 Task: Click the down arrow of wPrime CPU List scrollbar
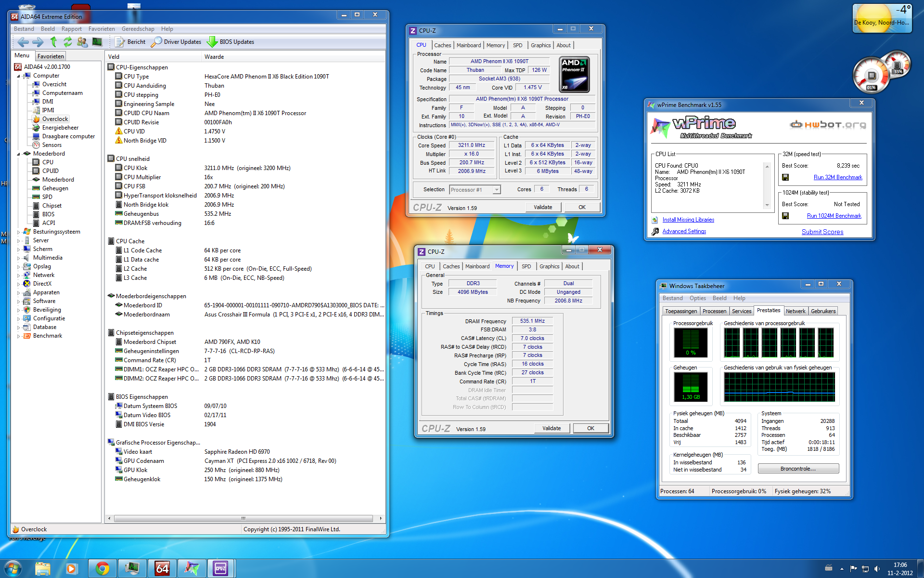(767, 205)
